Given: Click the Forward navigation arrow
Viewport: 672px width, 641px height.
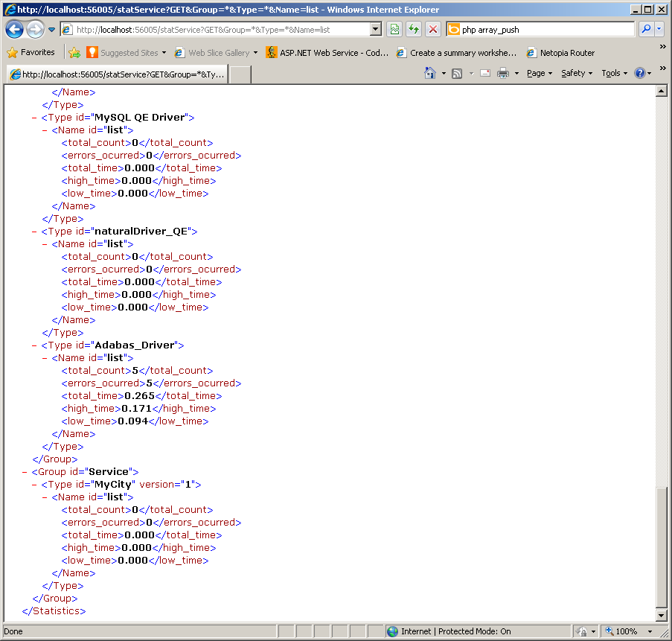Looking at the screenshot, I should (x=35, y=30).
